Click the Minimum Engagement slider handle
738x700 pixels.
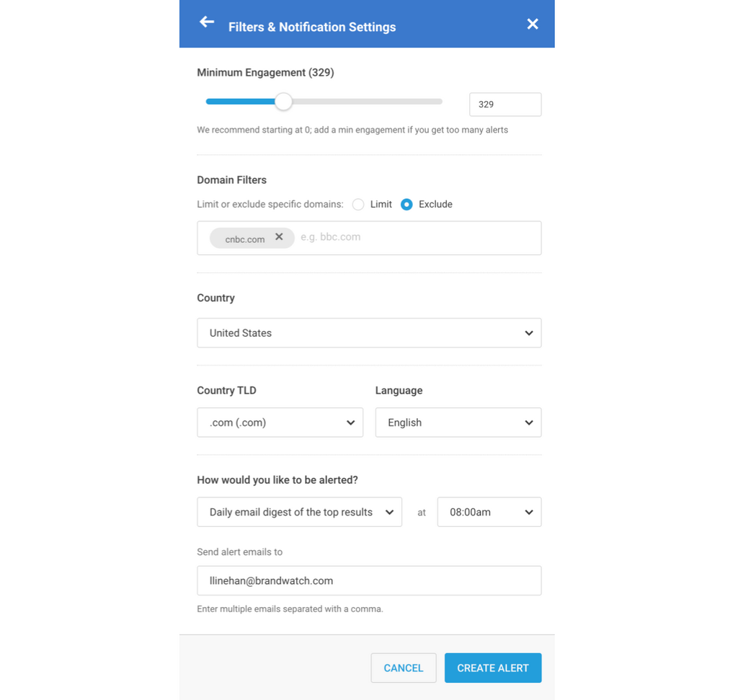(284, 102)
